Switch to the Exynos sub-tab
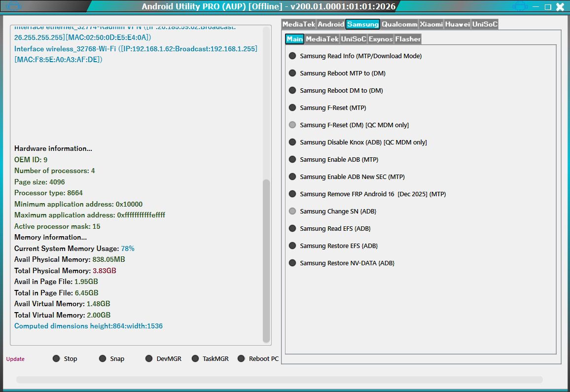 tap(381, 39)
